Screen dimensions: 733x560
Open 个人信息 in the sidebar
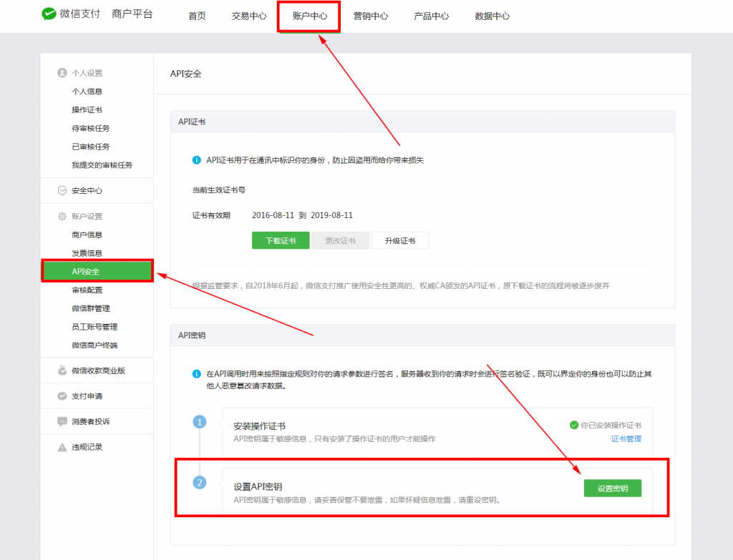coord(87,92)
